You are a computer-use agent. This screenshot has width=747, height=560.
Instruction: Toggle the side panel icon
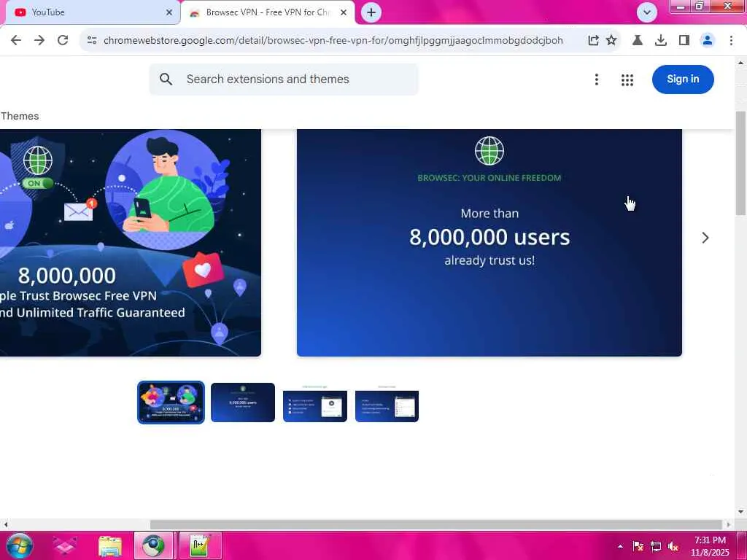(x=684, y=41)
